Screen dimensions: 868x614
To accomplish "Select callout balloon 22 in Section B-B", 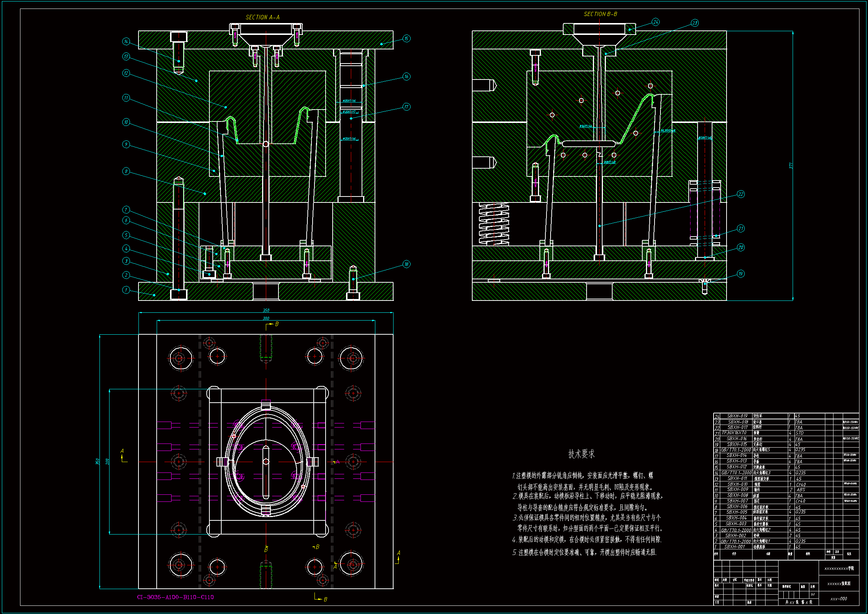I will coord(740,194).
